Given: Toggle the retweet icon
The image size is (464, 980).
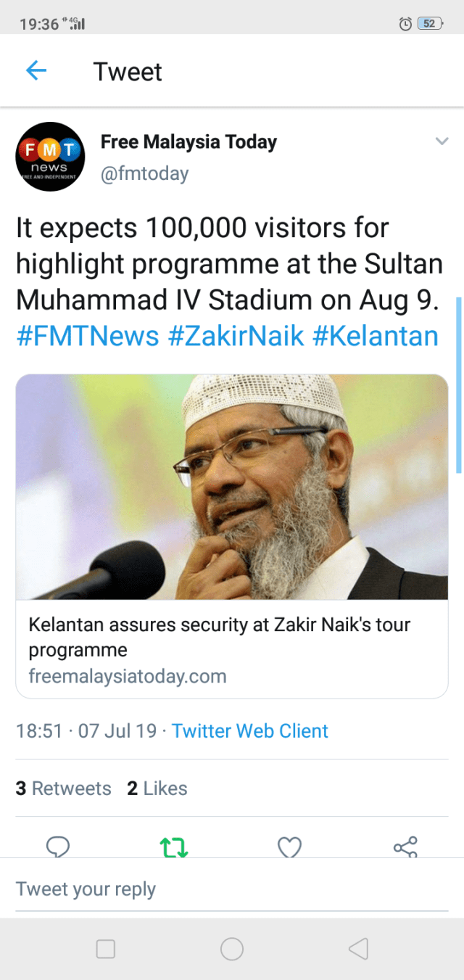Looking at the screenshot, I should pyautogui.click(x=174, y=847).
